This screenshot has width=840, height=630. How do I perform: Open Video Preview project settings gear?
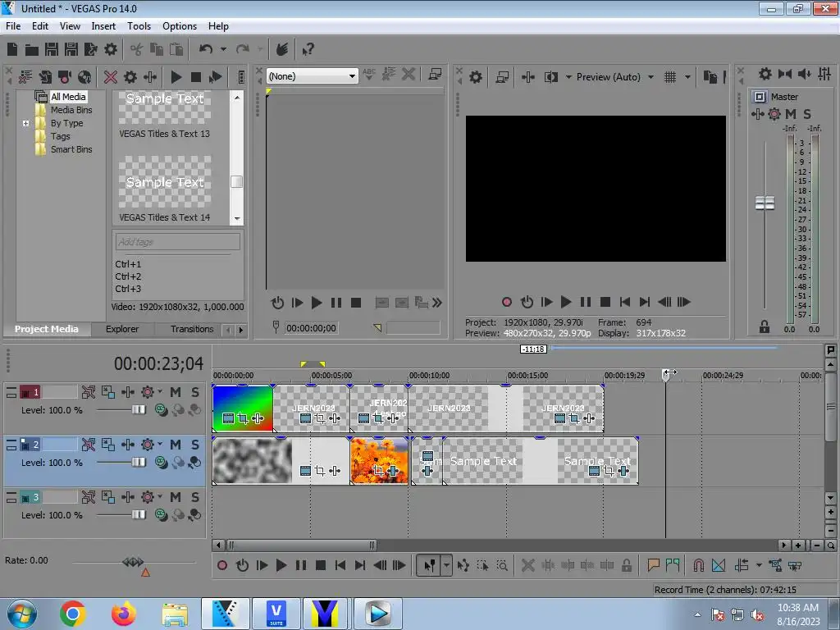(x=476, y=77)
